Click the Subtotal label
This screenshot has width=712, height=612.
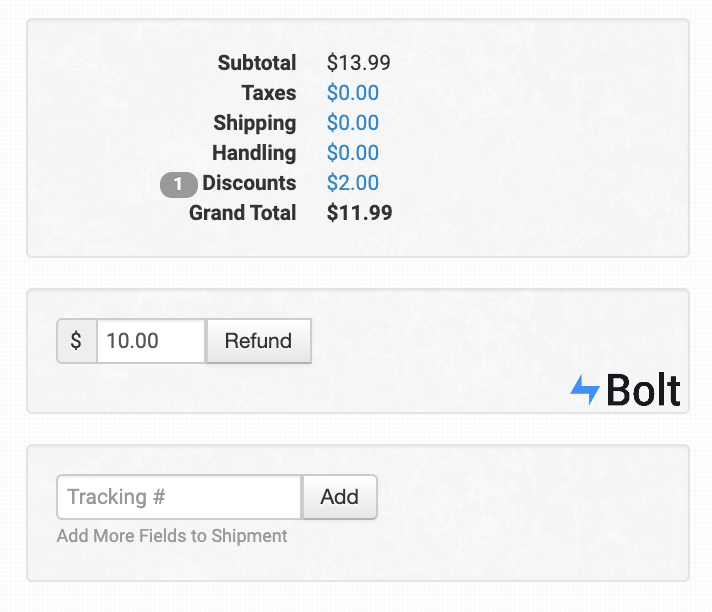pos(257,63)
